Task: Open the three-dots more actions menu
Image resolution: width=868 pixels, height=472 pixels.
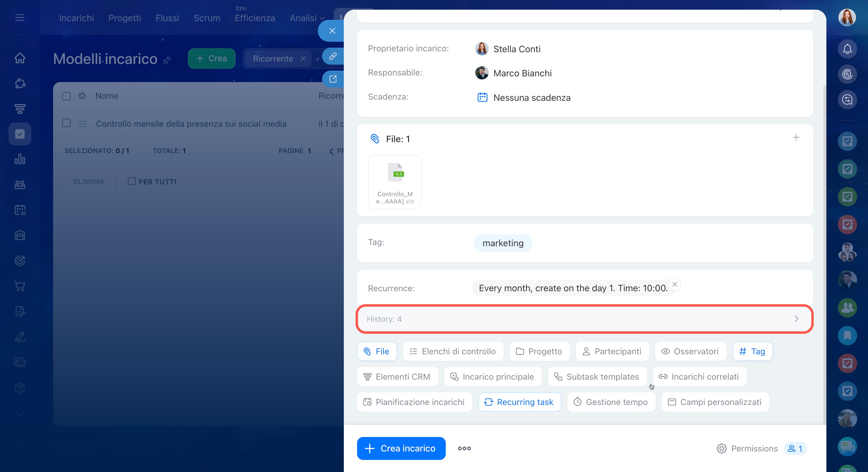Action: [464, 448]
